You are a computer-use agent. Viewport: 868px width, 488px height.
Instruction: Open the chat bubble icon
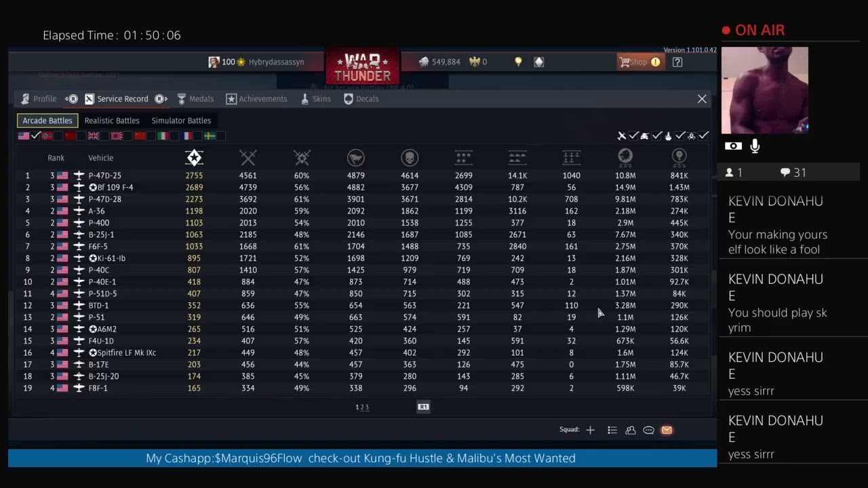tap(648, 430)
